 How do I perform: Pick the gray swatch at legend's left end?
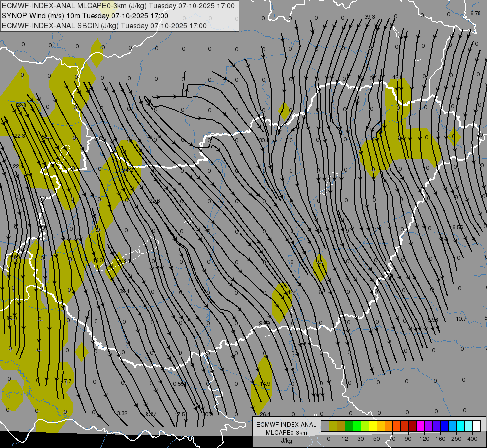pyautogui.click(x=325, y=426)
